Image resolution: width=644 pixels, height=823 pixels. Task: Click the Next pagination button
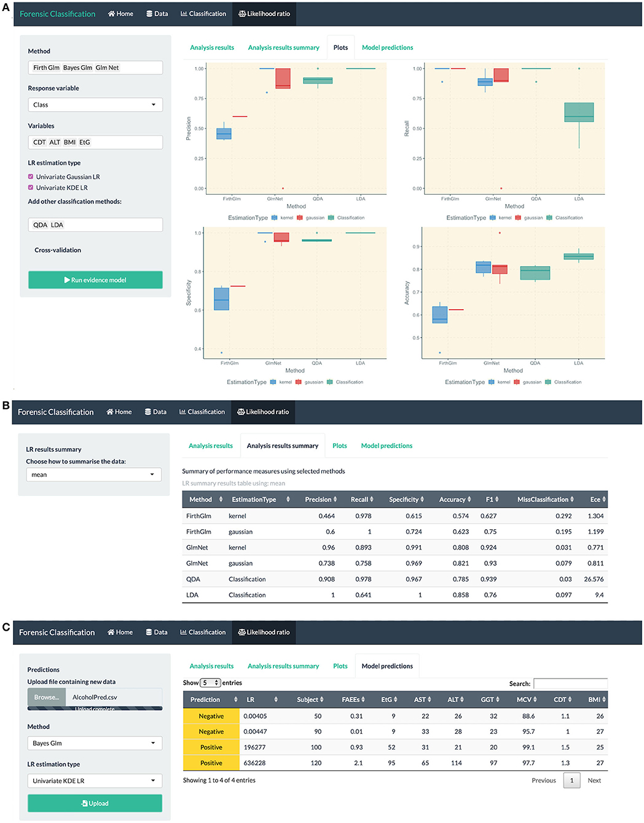pyautogui.click(x=594, y=781)
